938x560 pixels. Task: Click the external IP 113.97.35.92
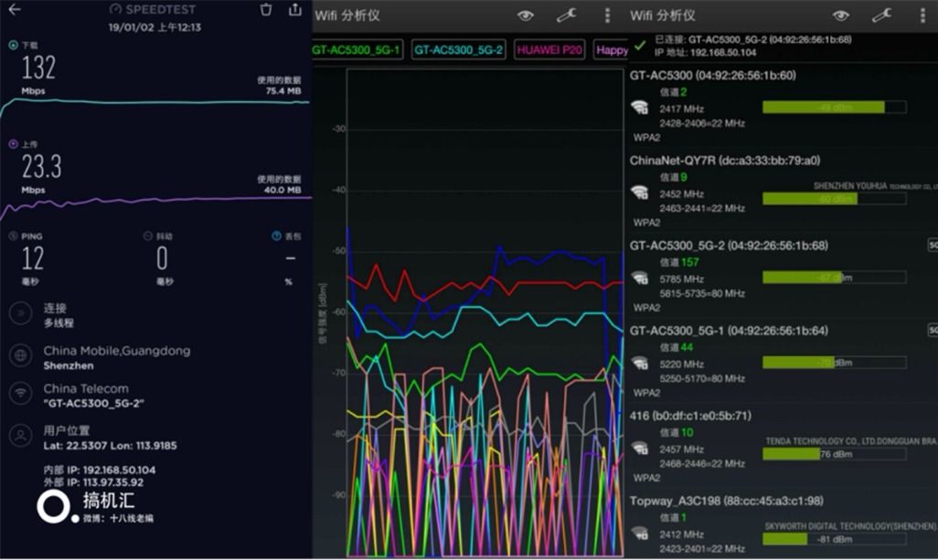pyautogui.click(x=93, y=482)
